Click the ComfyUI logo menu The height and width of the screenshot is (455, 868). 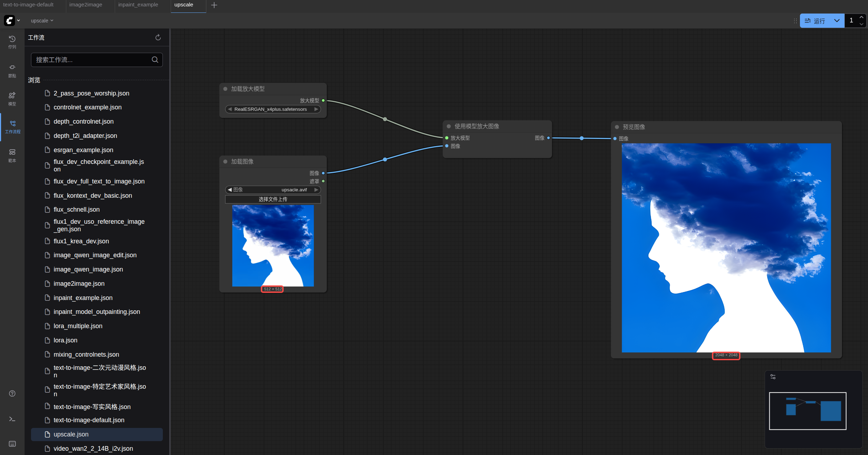(9, 20)
